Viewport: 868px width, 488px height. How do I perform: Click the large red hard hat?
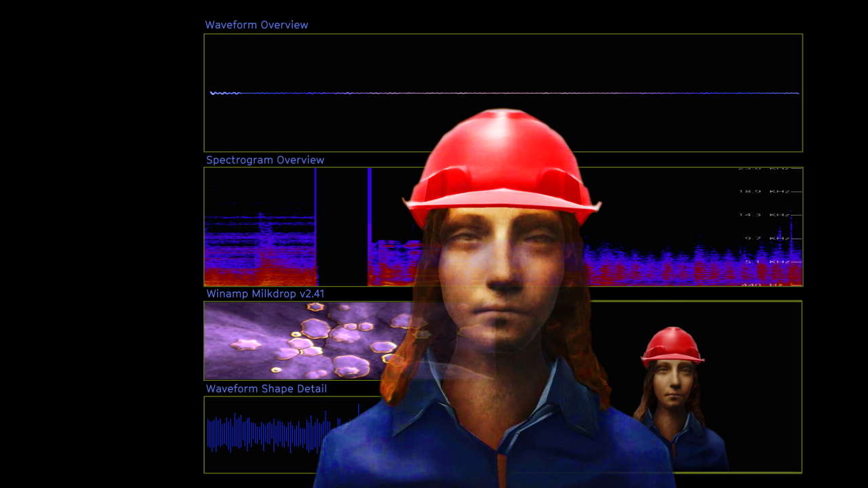pyautogui.click(x=500, y=163)
